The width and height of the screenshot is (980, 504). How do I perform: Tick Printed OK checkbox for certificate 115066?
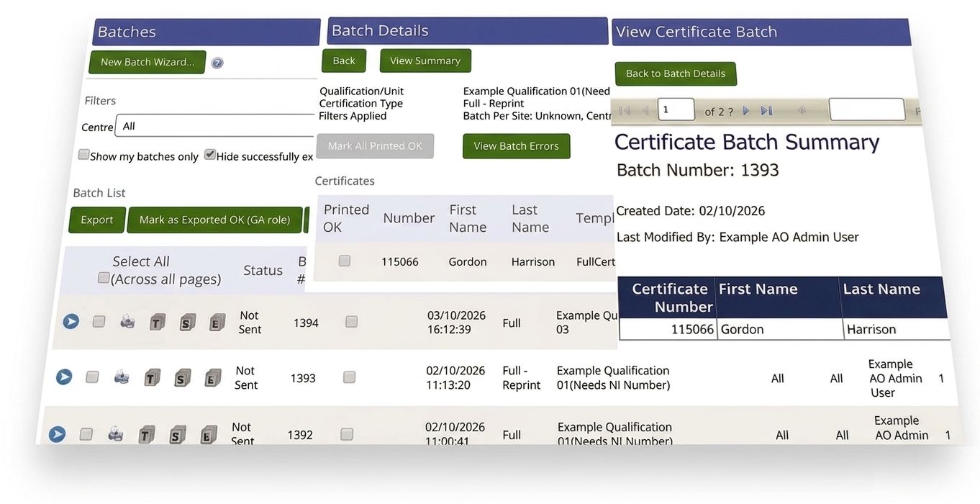345,261
